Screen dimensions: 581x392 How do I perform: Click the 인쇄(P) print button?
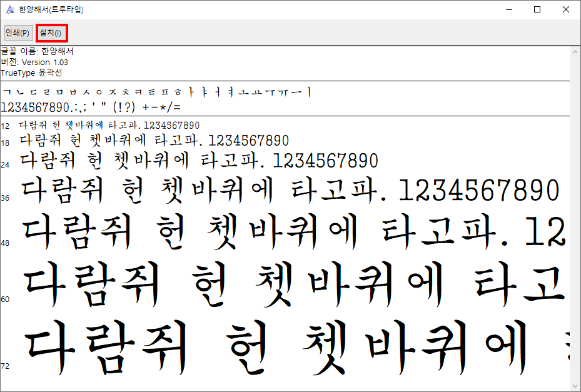[x=18, y=33]
